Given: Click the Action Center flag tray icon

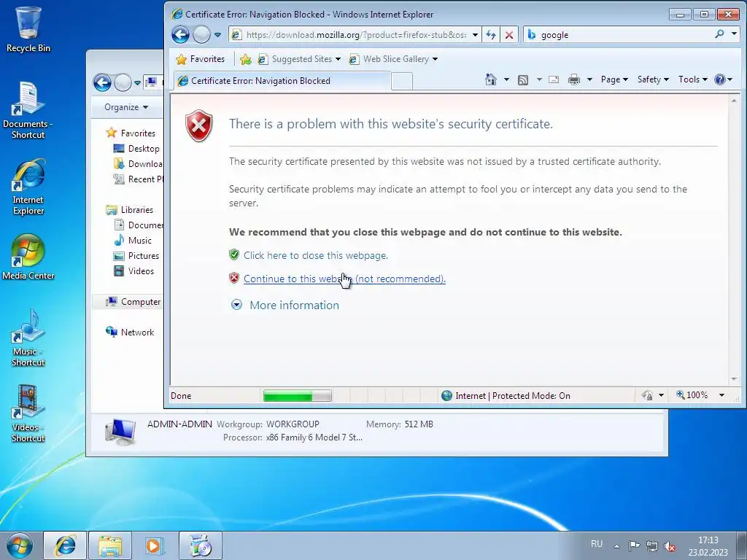Looking at the screenshot, I should point(634,546).
